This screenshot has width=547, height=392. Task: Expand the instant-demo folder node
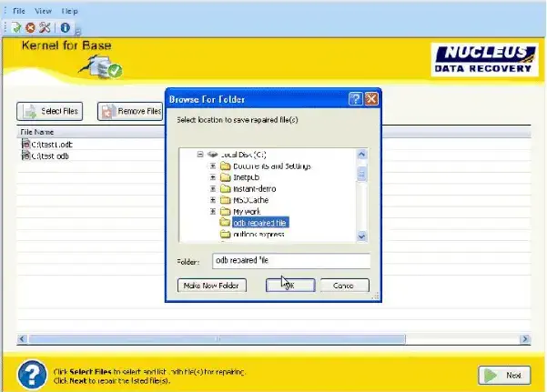[213, 188]
